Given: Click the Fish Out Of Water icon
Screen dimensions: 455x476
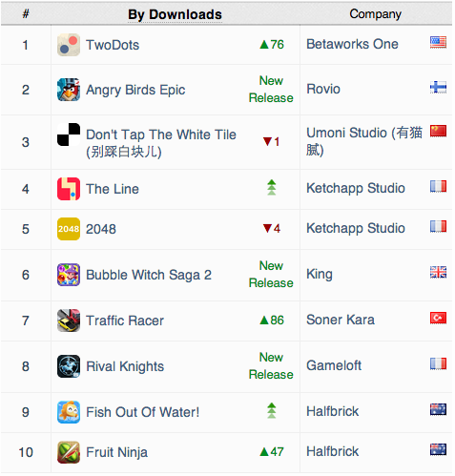Looking at the screenshot, I should (x=69, y=412).
